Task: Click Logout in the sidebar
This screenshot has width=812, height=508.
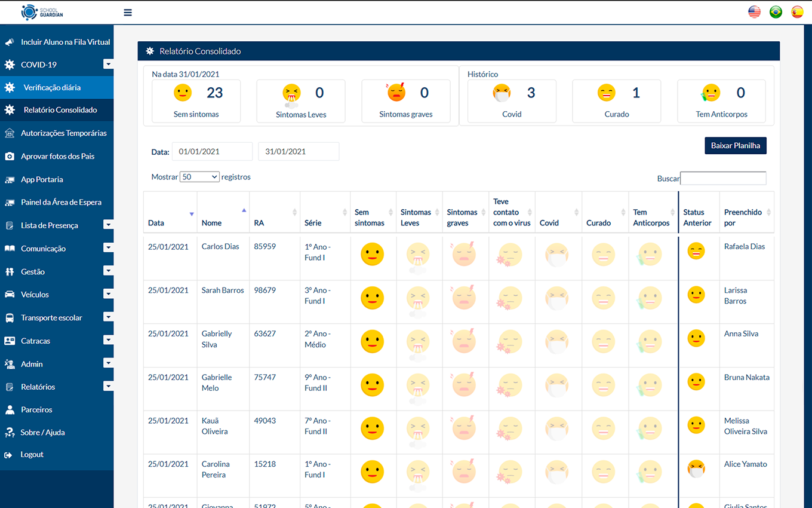Action: [x=32, y=455]
